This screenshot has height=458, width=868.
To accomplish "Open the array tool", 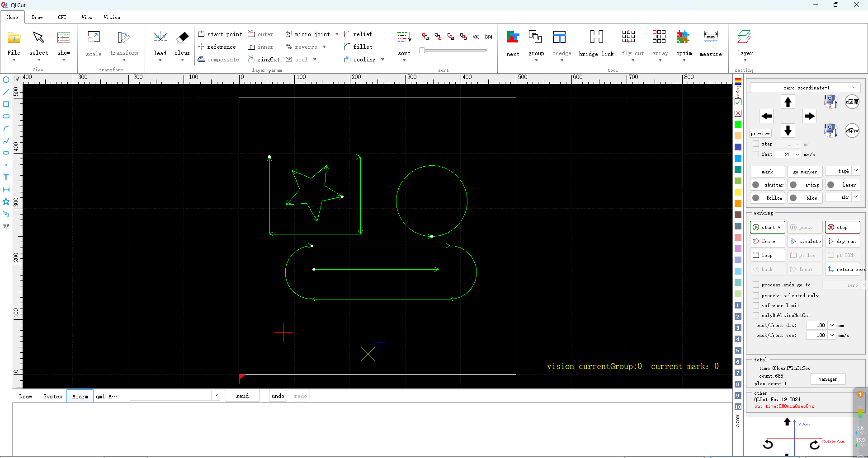I will pos(659,37).
